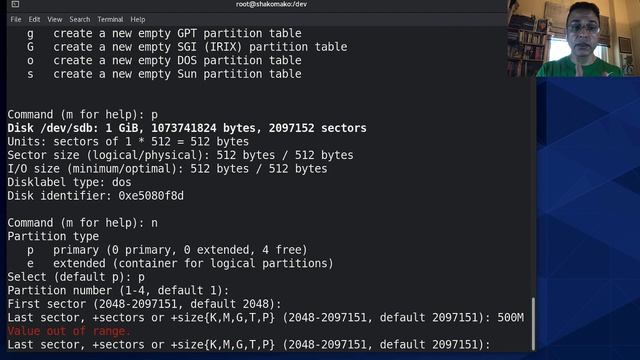640x360 pixels.
Task: Click the 'Disklabel type: dos' line
Action: click(x=69, y=182)
